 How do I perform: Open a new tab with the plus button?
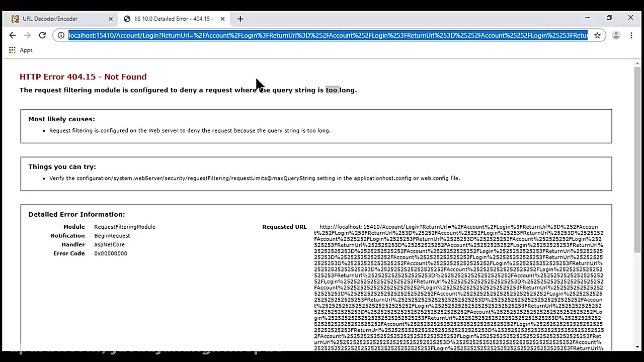[240, 19]
